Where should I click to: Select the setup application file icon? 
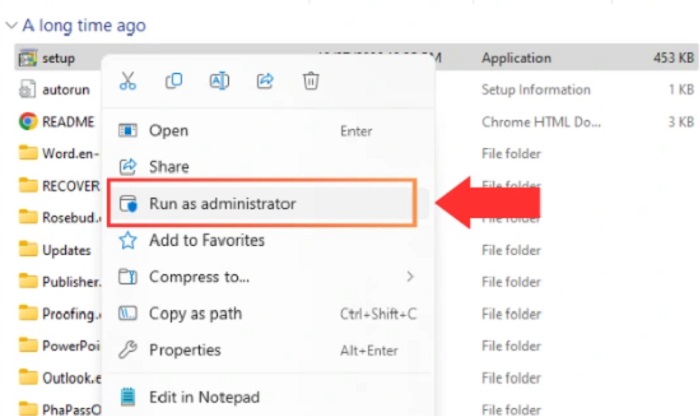28,58
